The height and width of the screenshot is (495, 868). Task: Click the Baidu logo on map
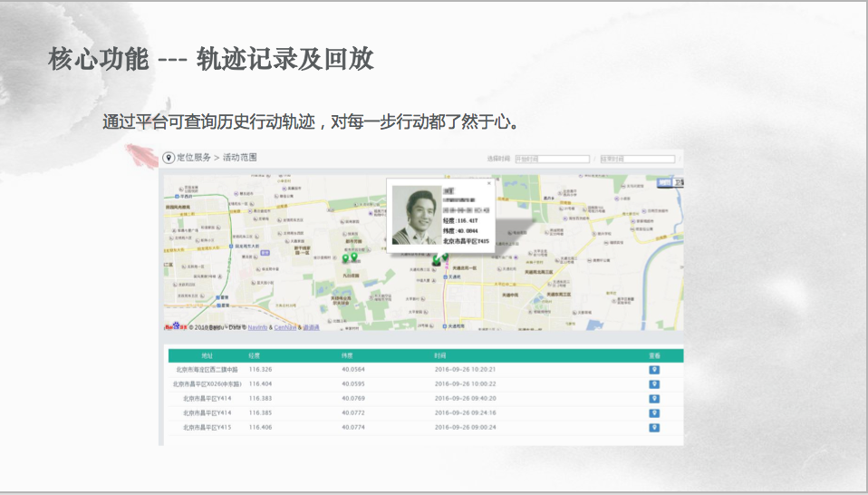174,326
